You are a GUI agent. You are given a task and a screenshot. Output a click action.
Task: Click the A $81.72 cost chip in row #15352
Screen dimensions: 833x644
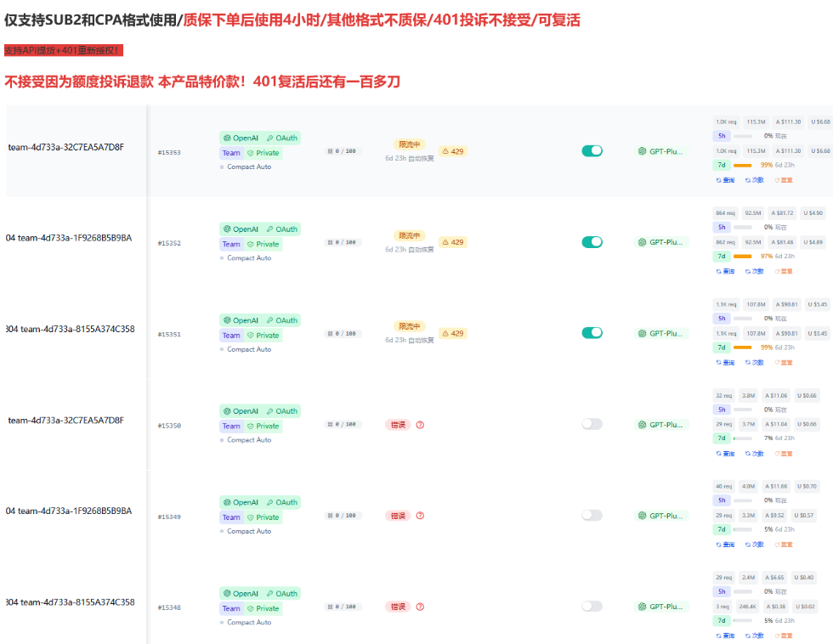(x=782, y=213)
